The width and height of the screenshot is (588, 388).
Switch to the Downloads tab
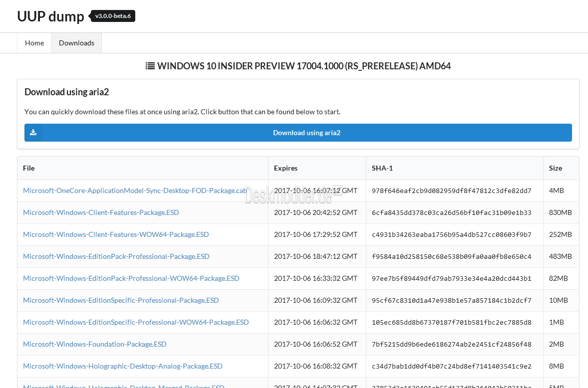76,43
